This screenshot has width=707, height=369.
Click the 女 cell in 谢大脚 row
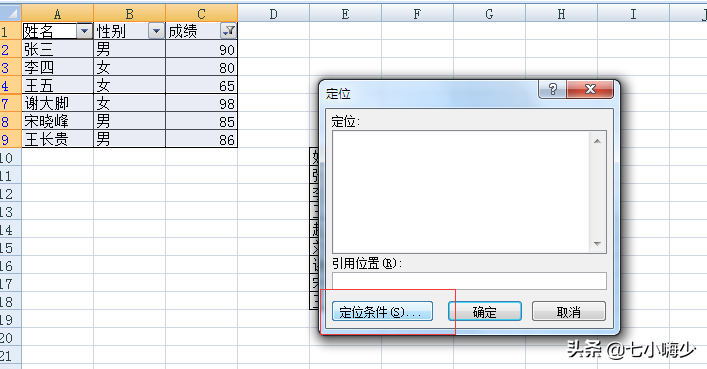point(129,103)
